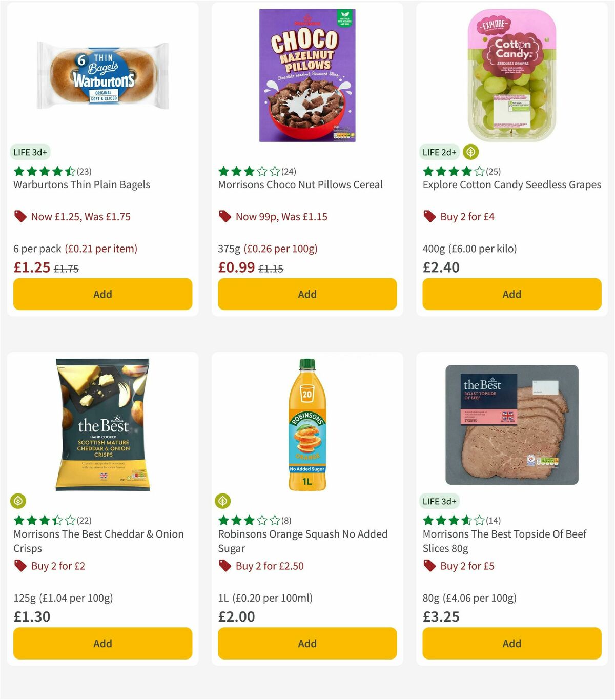The width and height of the screenshot is (615, 700).
Task: Click the green leaf icon on cheddar crisps card
Action: point(18,501)
